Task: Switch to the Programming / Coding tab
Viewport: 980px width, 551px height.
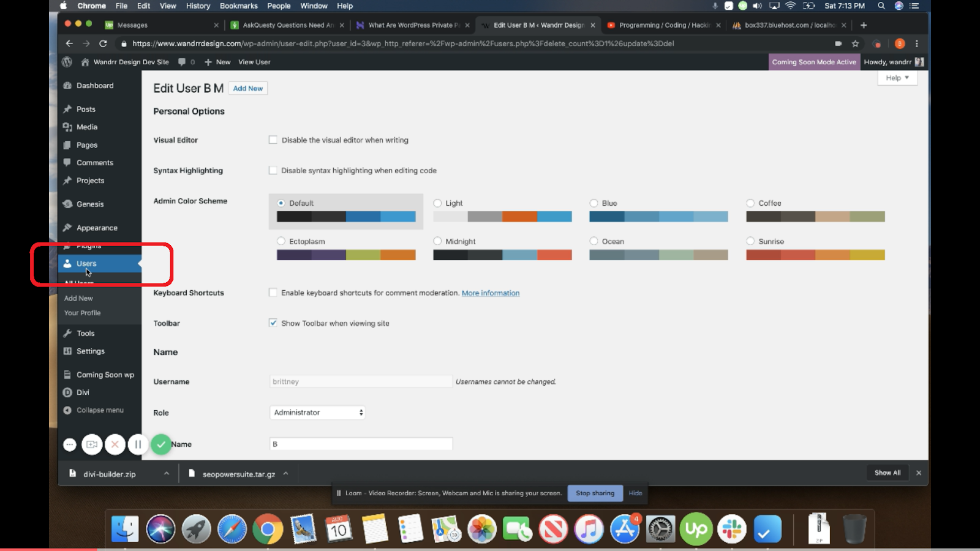Action: pos(661,25)
